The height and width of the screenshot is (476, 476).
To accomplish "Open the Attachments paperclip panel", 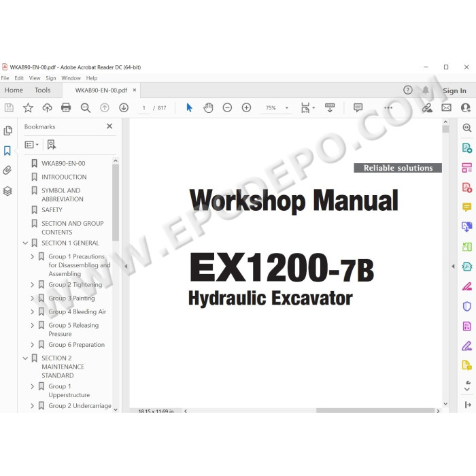I will point(7,170).
